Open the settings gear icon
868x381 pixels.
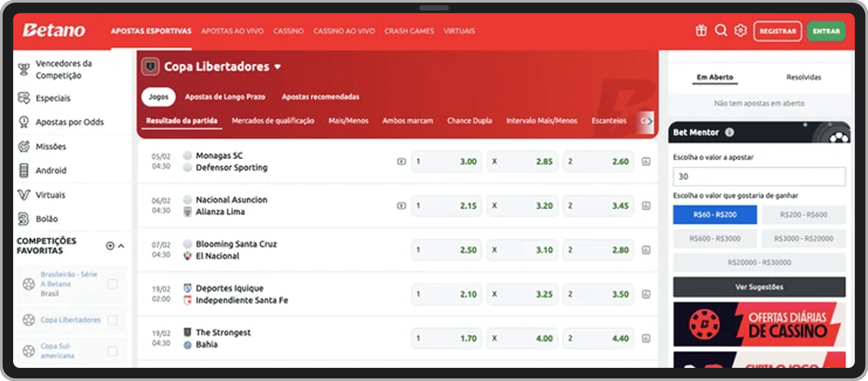click(740, 31)
